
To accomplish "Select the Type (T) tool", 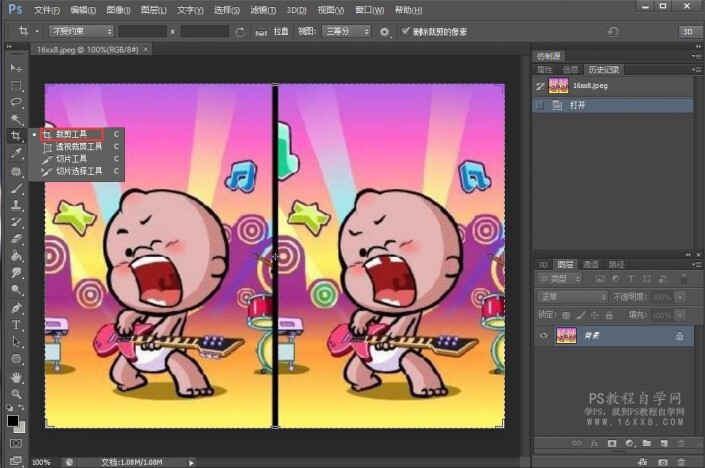I will 16,325.
